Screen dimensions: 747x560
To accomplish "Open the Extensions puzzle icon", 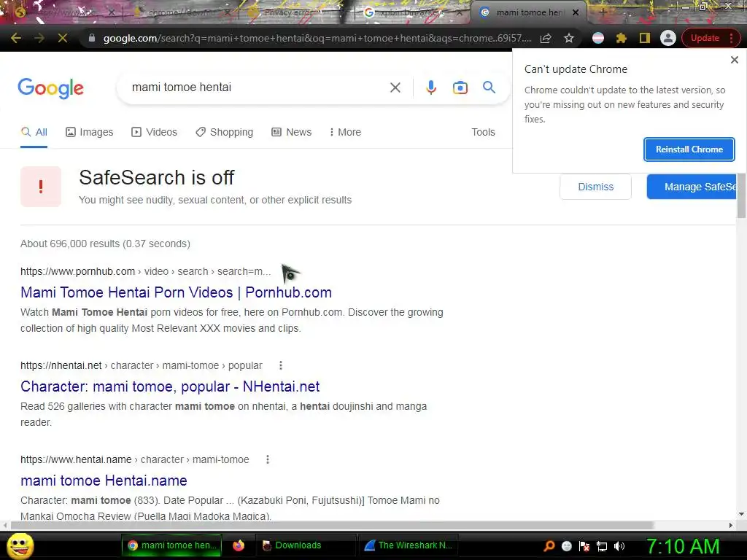I will (x=622, y=38).
